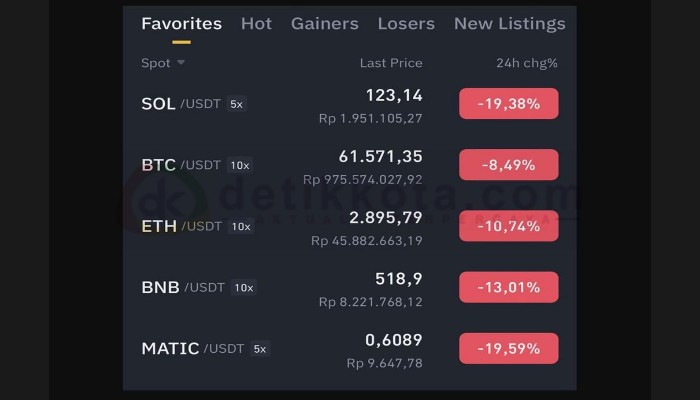Open the BNB/USDT trading pair
The image size is (700, 400).
[350, 288]
